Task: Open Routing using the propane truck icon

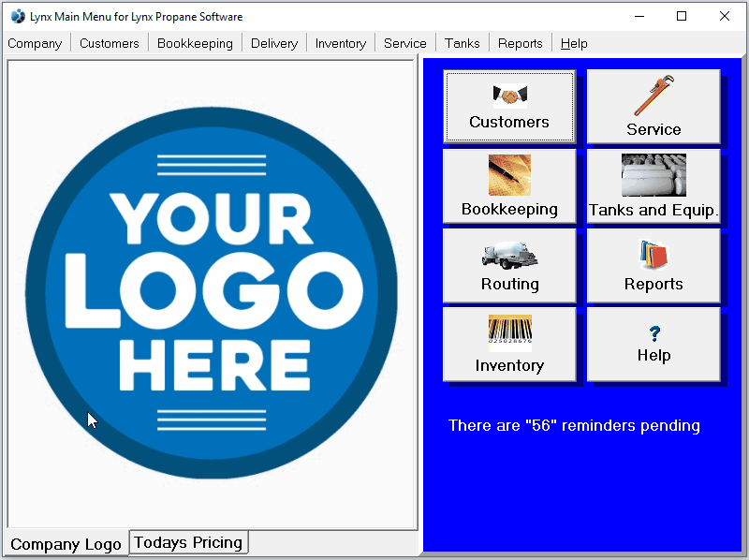Action: [509, 255]
